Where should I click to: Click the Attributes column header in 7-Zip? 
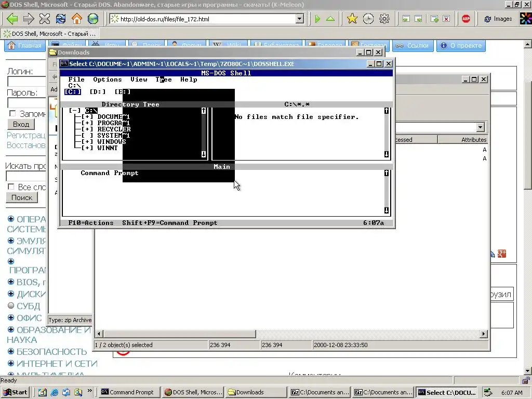463,139
